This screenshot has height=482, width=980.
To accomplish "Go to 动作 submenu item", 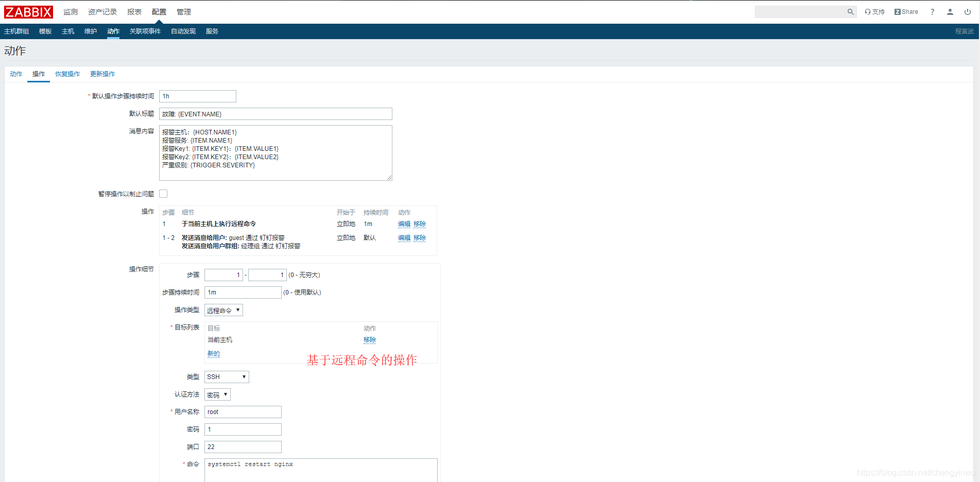I will tap(113, 31).
